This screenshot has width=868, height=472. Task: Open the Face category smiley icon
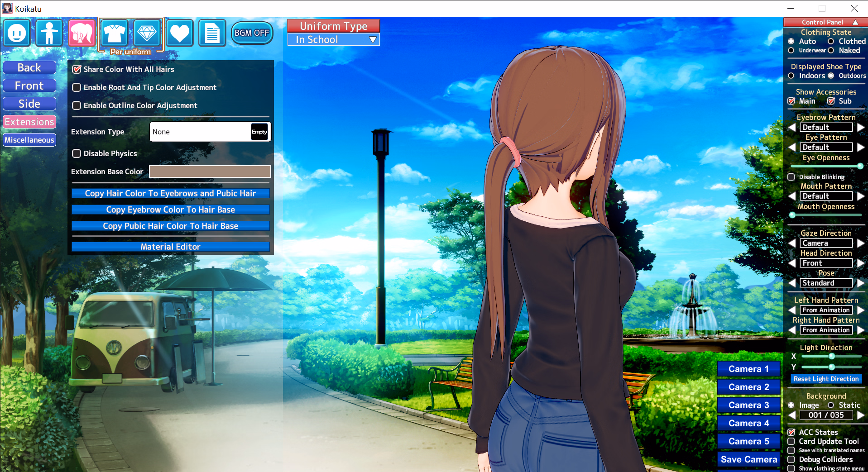pyautogui.click(x=17, y=33)
